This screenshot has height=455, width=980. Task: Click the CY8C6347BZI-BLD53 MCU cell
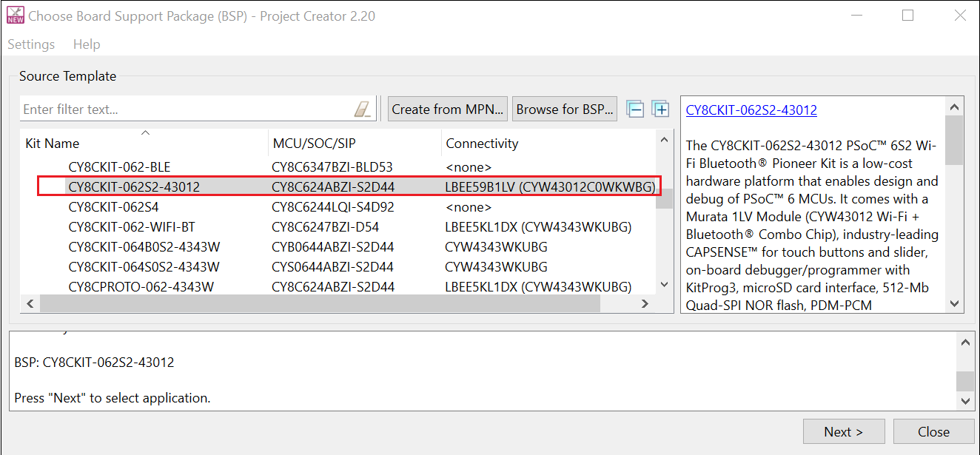(x=332, y=167)
